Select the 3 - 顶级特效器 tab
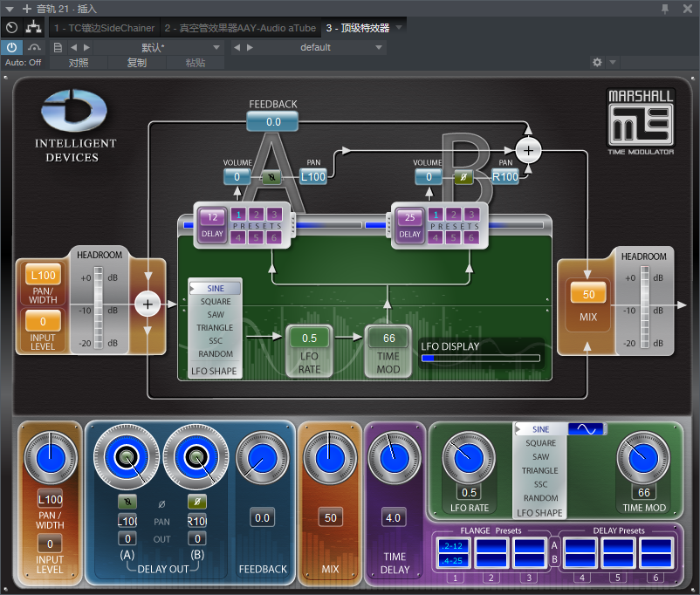The image size is (700, 595). [358, 28]
